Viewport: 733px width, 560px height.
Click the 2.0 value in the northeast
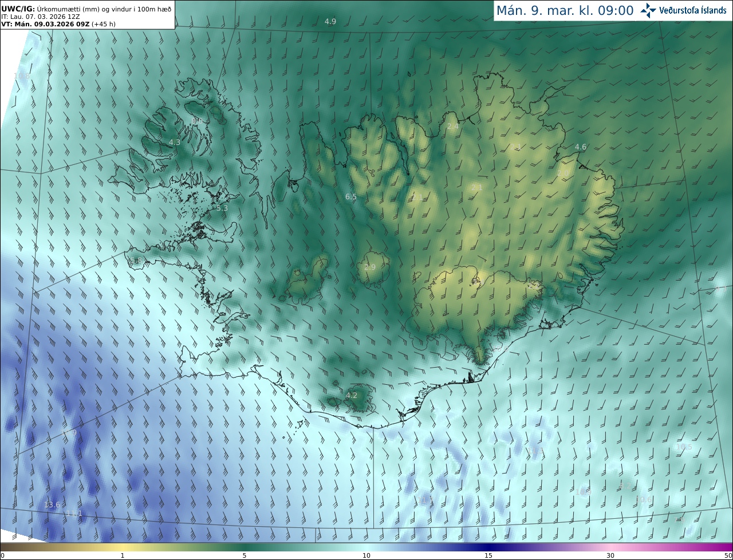coord(563,173)
